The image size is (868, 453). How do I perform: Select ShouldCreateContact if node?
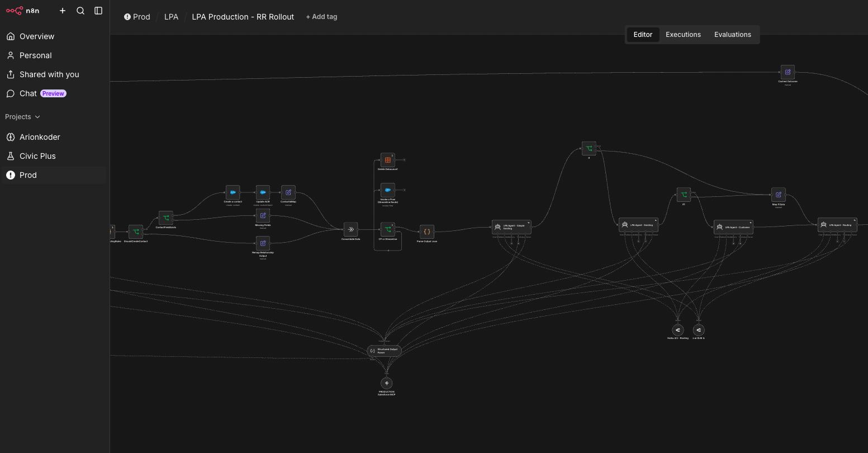pos(136,232)
